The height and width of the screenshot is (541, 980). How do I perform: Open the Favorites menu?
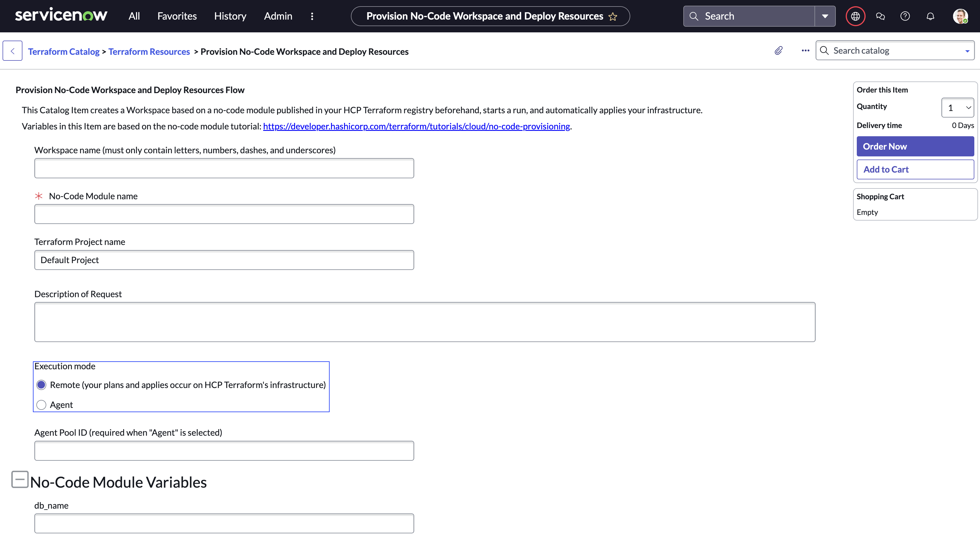[x=177, y=16]
